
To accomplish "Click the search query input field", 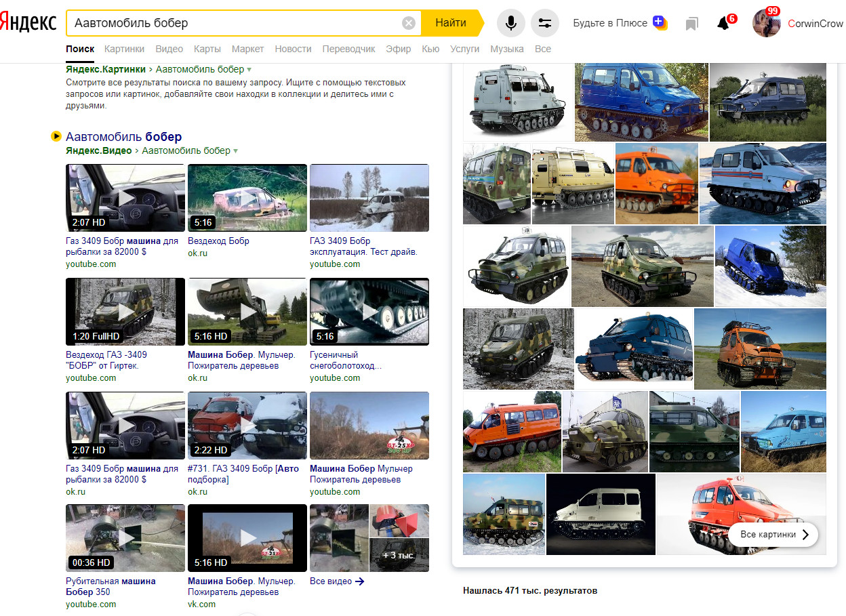I will (x=234, y=23).
